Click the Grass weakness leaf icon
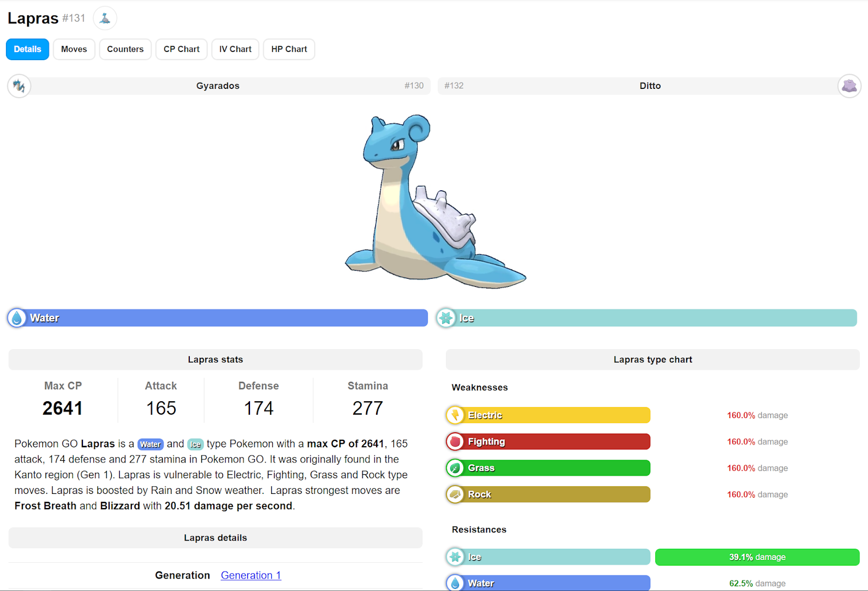 click(x=455, y=468)
